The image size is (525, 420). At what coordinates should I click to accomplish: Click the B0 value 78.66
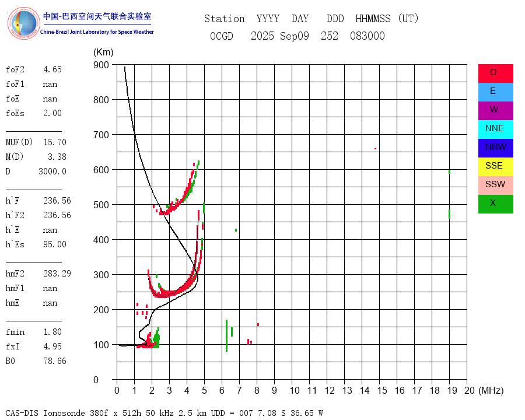tap(55, 361)
